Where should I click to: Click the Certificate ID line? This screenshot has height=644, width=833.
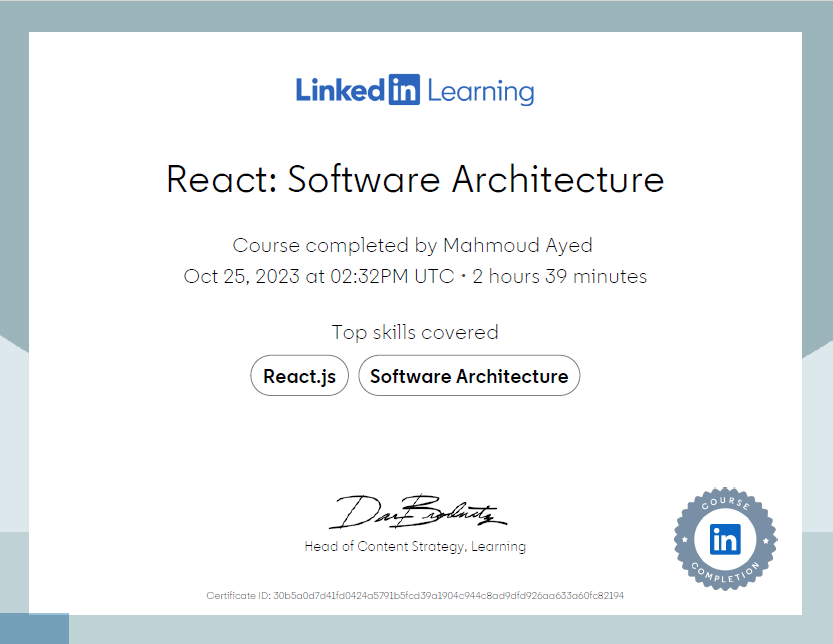click(x=415, y=596)
